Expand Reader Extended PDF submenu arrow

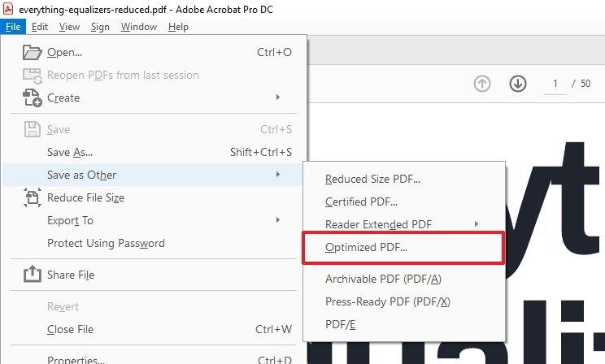point(477,223)
